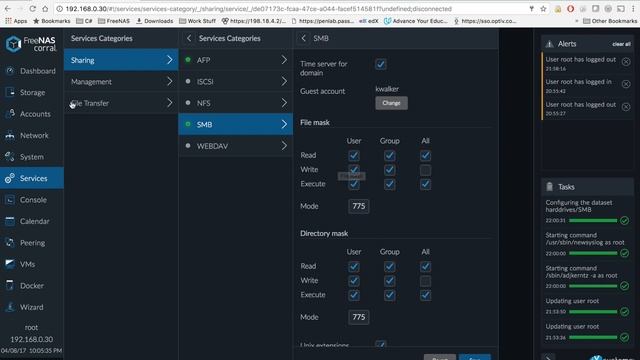The width and height of the screenshot is (640, 360).
Task: Click the browser home icon
Action: click(45, 9)
